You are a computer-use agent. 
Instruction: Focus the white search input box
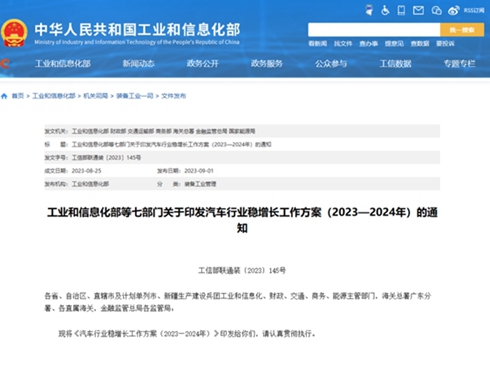point(374,30)
